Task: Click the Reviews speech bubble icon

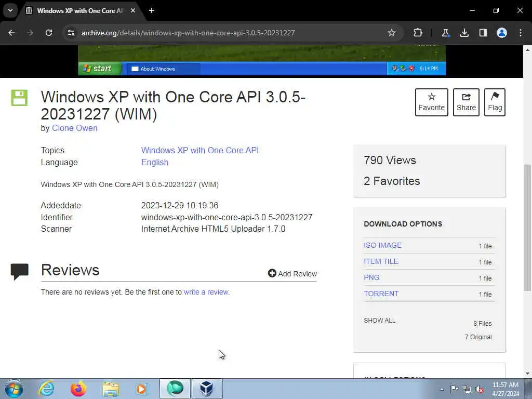Action: pyautogui.click(x=20, y=271)
